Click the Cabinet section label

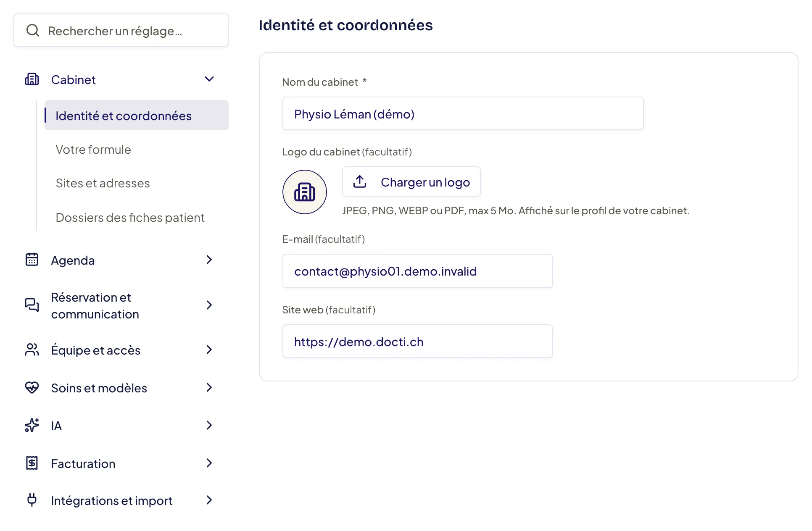(x=74, y=80)
